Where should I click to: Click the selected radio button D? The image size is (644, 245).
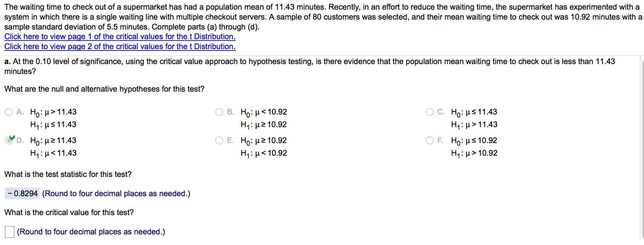9,141
